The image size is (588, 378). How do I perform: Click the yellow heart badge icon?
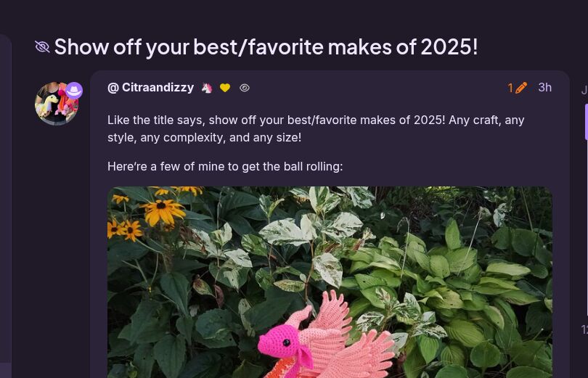(x=225, y=88)
